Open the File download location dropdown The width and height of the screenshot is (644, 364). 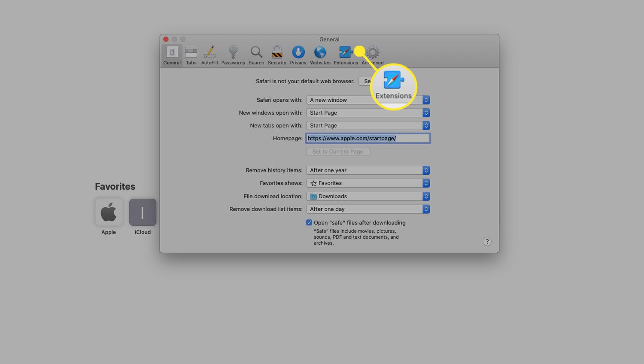click(368, 196)
